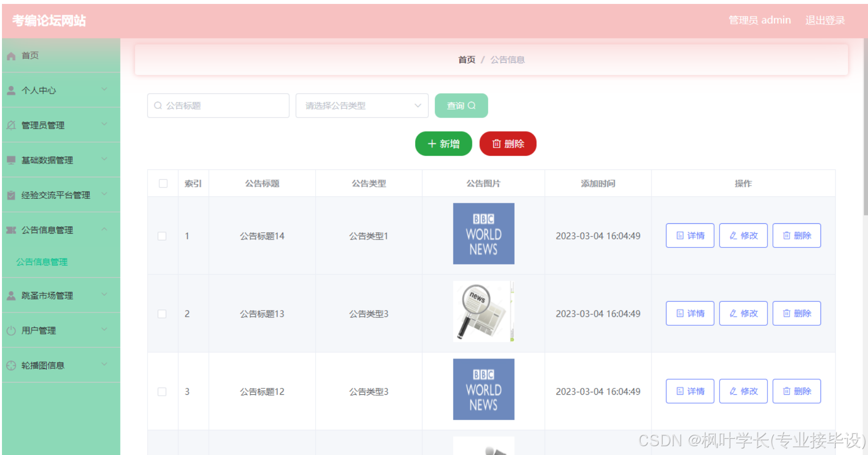Viewport: 868px width, 455px height.
Task: Click the magnifier icon in the 公告标题 search box
Action: pyautogui.click(x=158, y=106)
